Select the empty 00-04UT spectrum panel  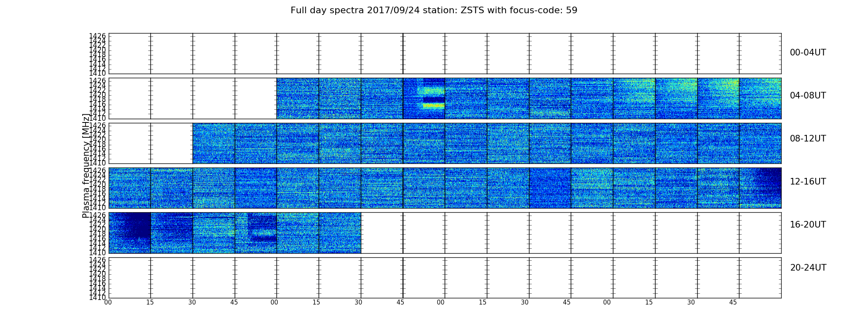click(x=445, y=54)
